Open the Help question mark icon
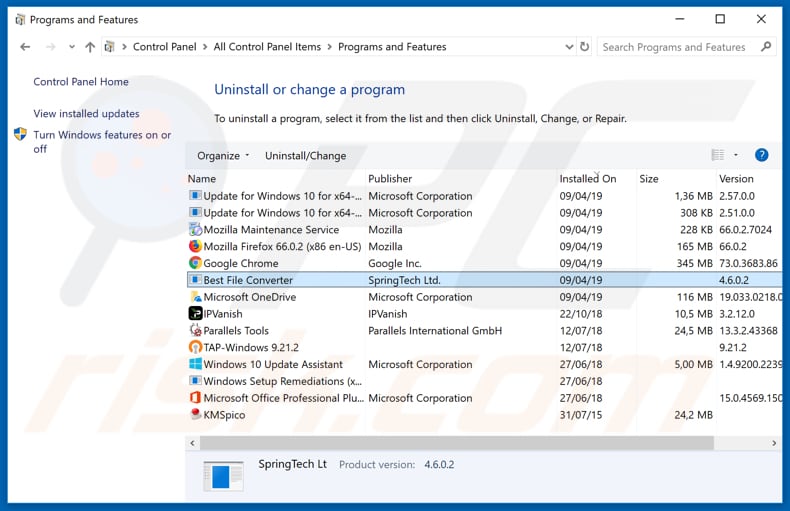The image size is (790, 511). [761, 155]
